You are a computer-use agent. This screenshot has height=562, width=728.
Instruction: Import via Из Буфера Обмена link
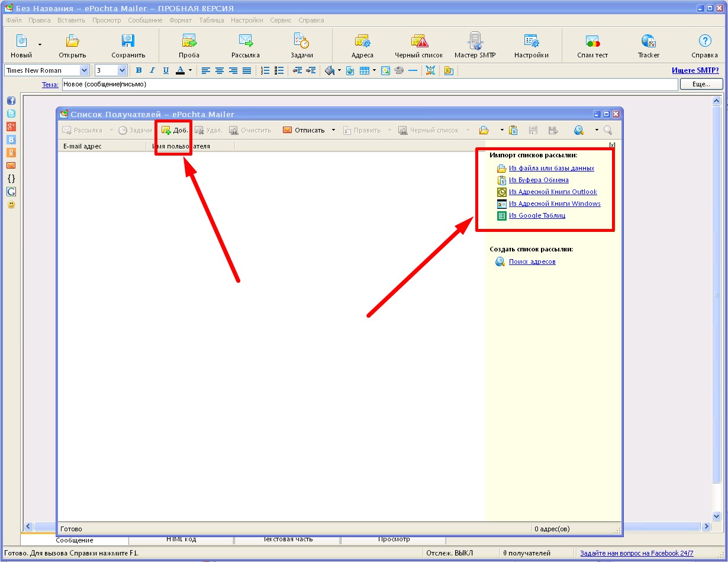point(539,180)
